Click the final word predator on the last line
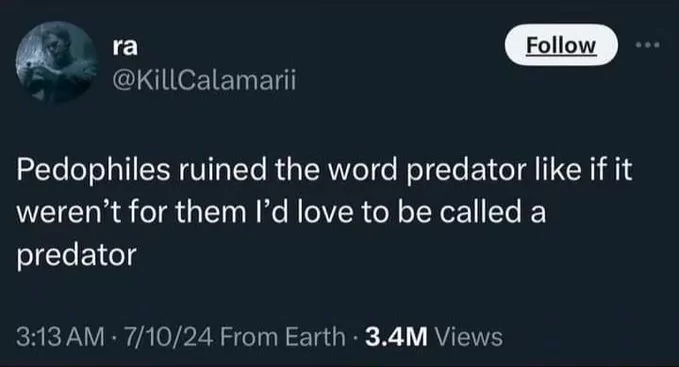 tap(77, 256)
